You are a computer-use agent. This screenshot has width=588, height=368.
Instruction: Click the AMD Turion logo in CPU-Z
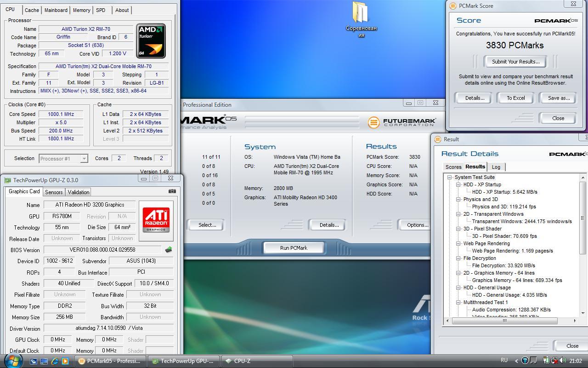coord(151,41)
